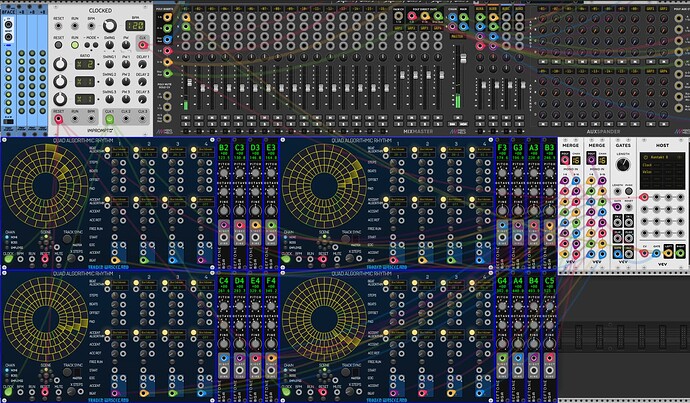
Task: Click the first Clocked RATIO knob
Action: (x=60, y=64)
